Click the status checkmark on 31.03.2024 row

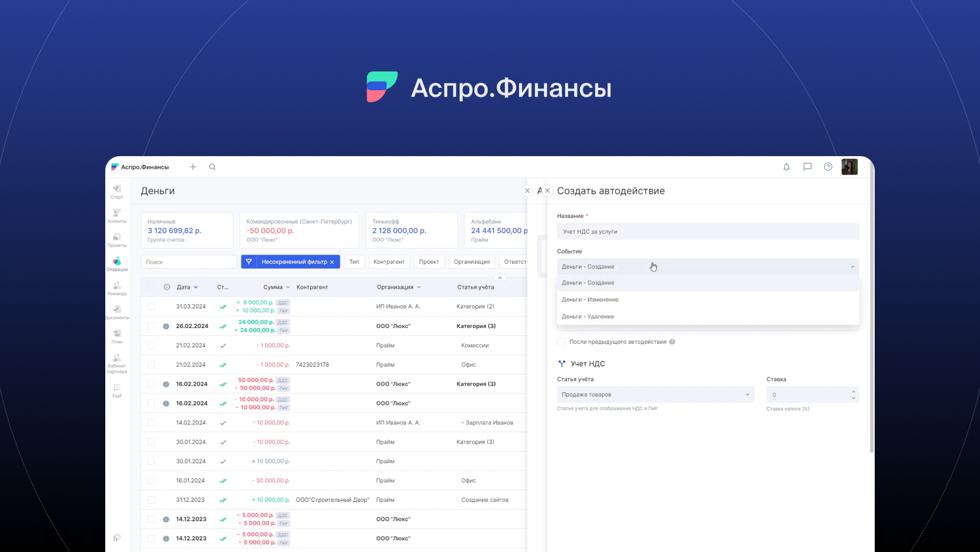tap(223, 307)
